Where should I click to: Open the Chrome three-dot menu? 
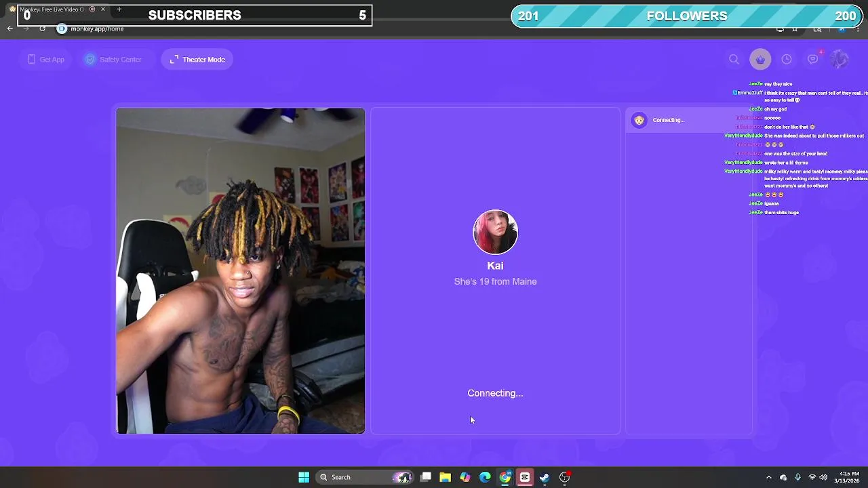(858, 28)
